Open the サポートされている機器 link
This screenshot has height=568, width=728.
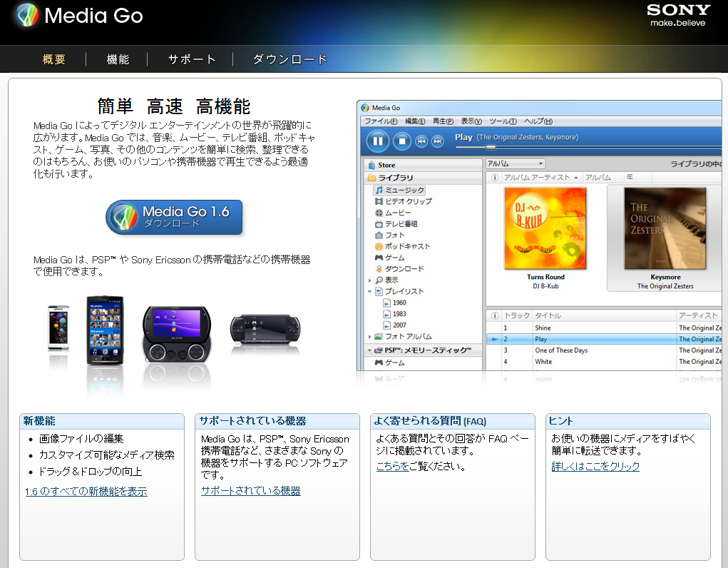coord(251,491)
